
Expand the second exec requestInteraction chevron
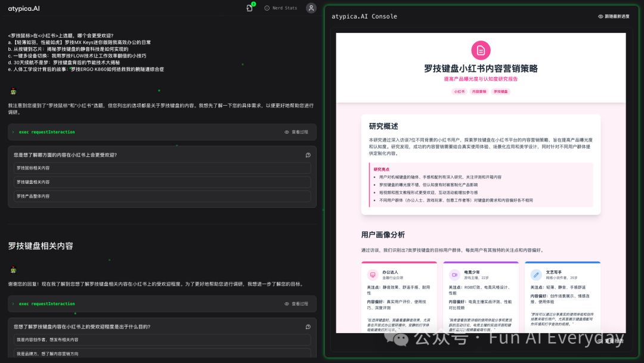(13, 304)
